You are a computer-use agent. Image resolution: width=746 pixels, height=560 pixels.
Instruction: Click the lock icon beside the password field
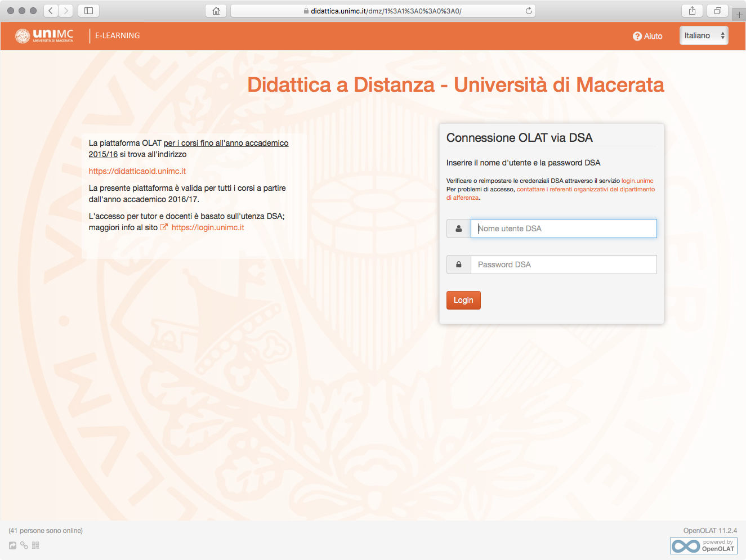click(459, 265)
